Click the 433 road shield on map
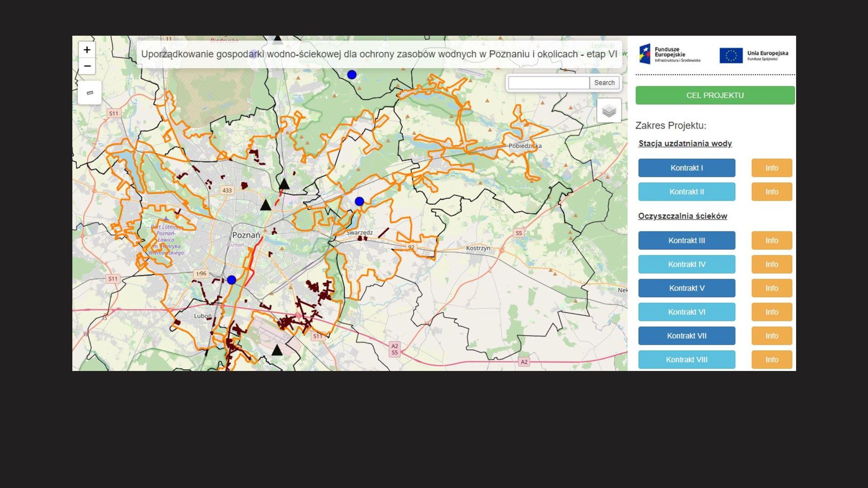Screen dimensions: 868x488 (x=227, y=191)
